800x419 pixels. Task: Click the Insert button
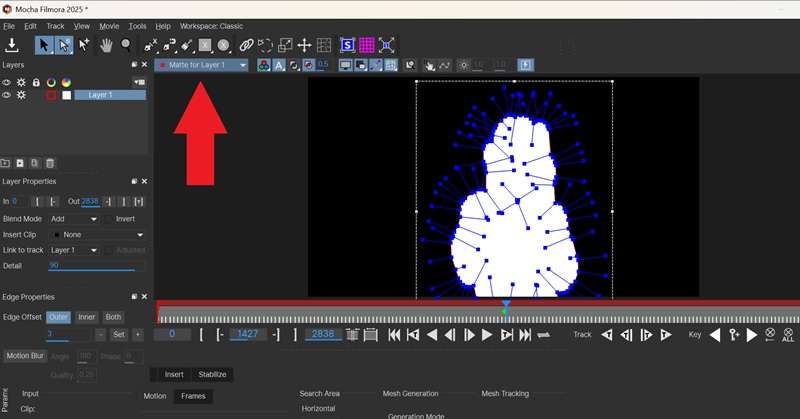pos(174,375)
